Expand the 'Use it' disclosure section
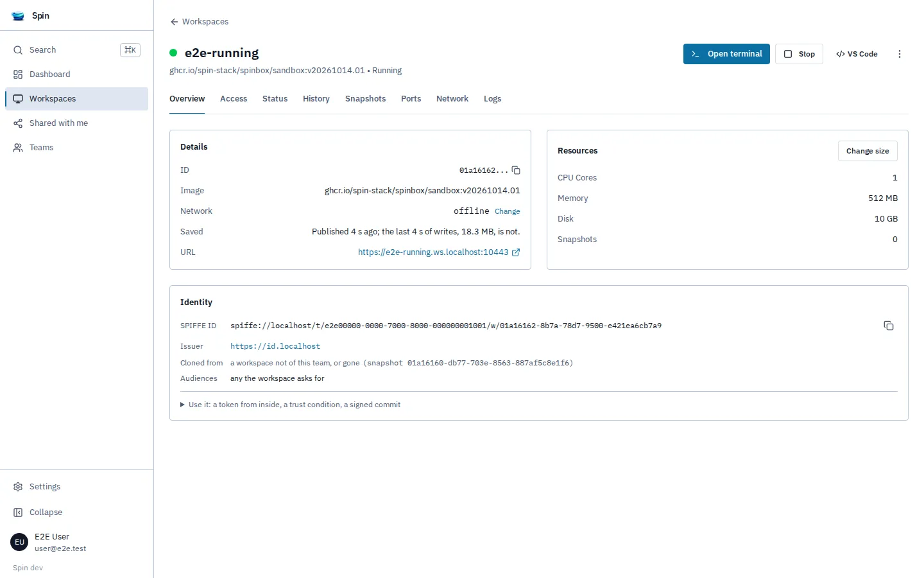 290,405
